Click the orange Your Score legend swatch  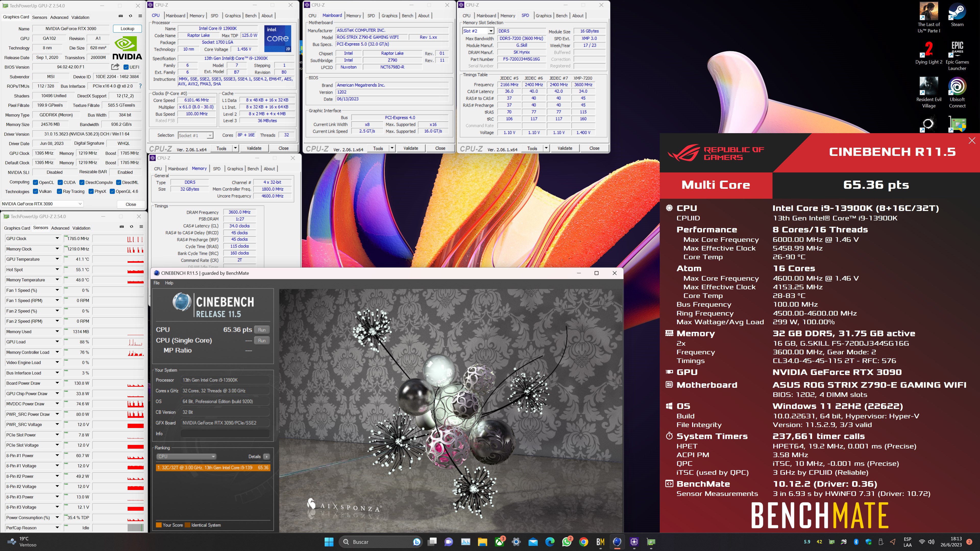click(159, 525)
